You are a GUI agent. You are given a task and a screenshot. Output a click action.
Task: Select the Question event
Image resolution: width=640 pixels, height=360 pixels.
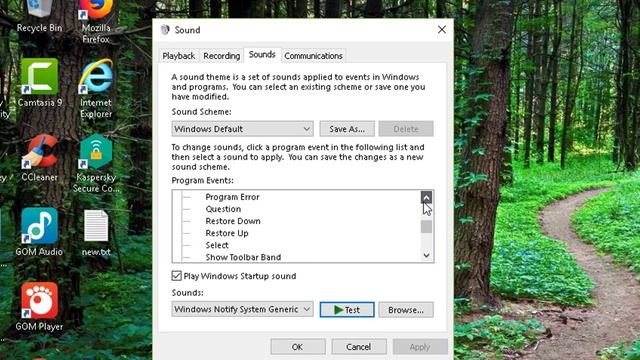coord(223,209)
